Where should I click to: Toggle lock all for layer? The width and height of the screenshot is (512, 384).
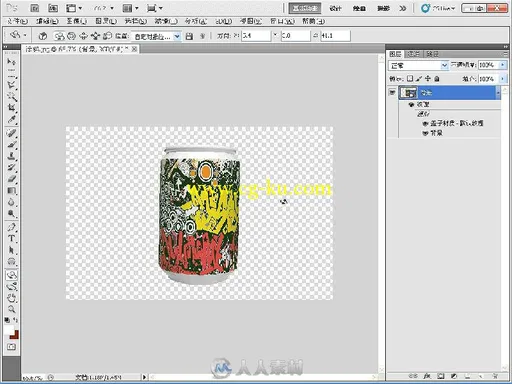pos(437,79)
